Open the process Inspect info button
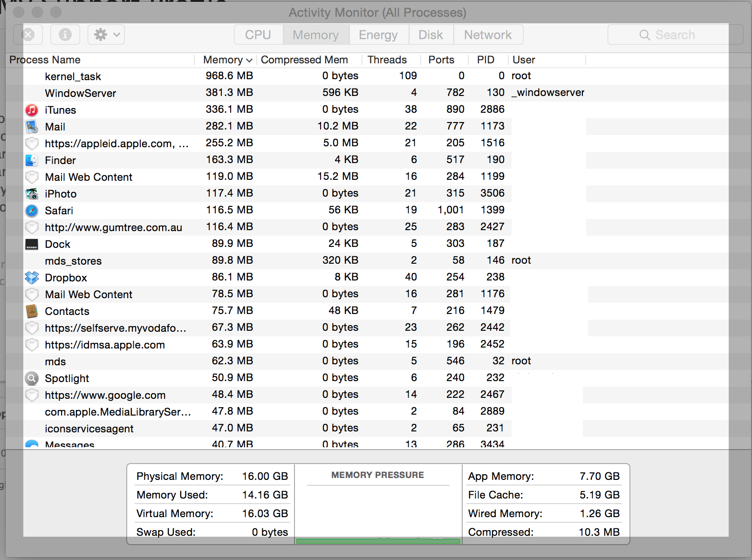 tap(65, 34)
